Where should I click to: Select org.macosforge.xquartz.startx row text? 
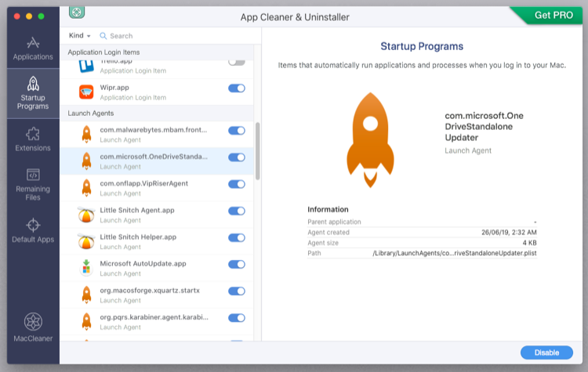tap(150, 291)
